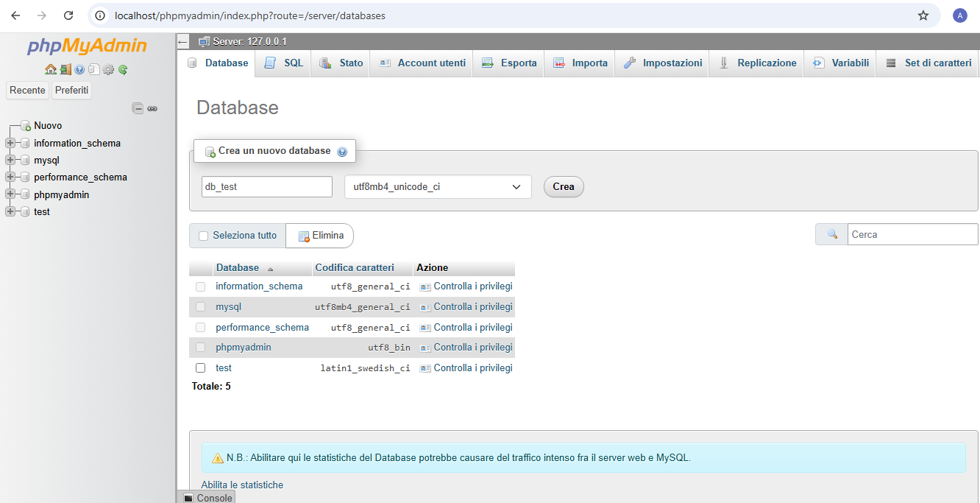This screenshot has height=503, width=980.
Task: Open phpMyAdmin documentation question mark icon
Action: point(79,69)
